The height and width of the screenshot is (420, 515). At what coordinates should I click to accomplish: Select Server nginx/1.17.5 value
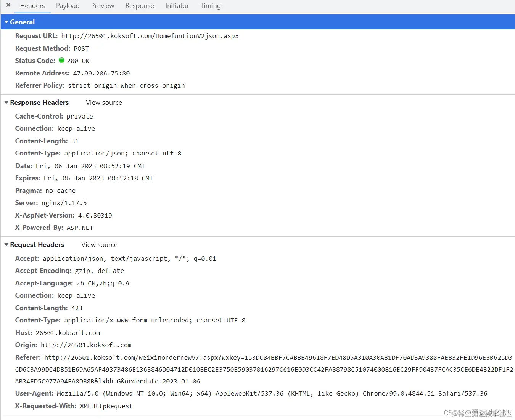click(x=64, y=203)
